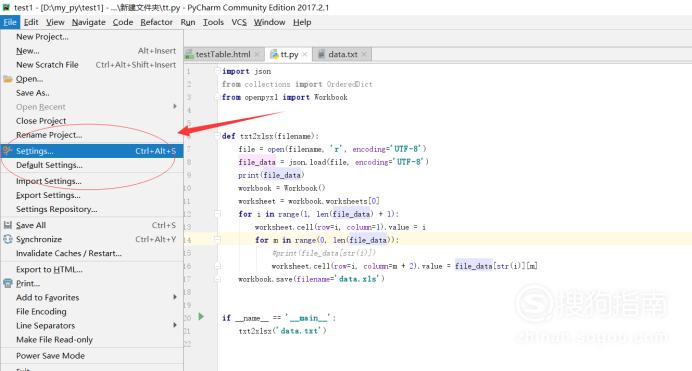
Task: Click the green run arrow in gutter
Action: (x=201, y=317)
